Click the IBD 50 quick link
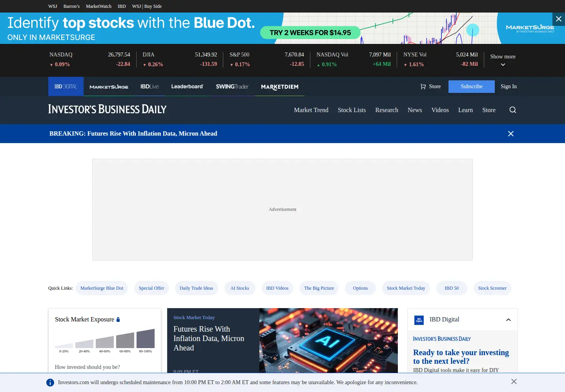This screenshot has width=565, height=392. point(452,288)
